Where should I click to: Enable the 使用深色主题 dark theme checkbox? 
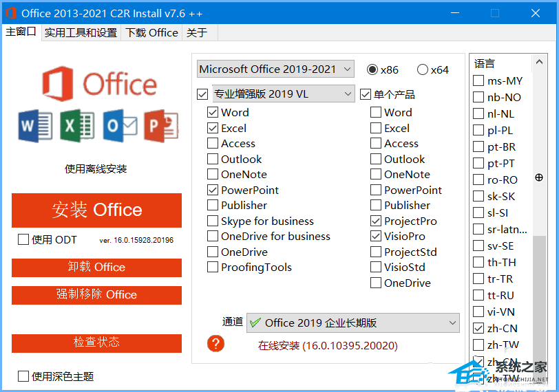coord(23,376)
